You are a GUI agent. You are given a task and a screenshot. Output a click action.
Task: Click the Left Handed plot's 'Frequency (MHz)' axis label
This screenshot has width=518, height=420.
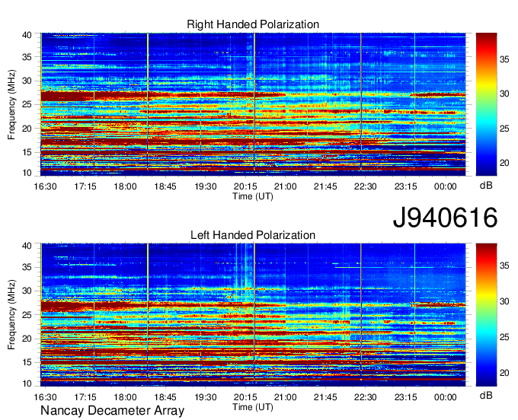(x=11, y=315)
